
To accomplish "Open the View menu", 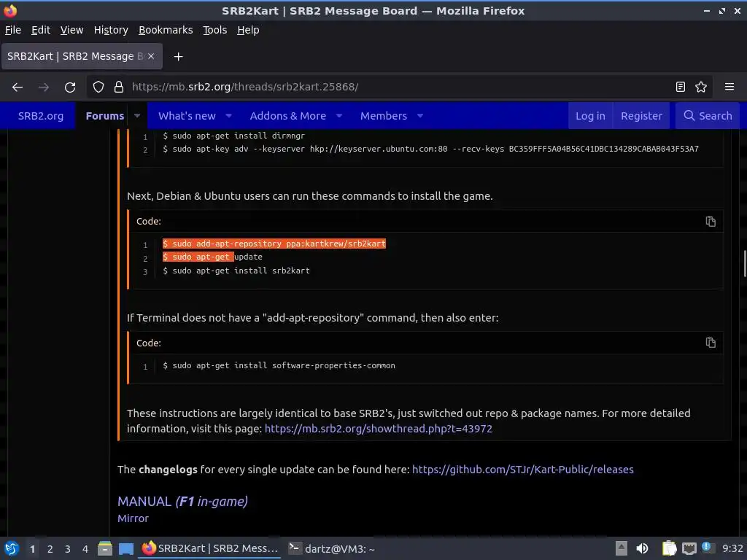I will (72, 30).
